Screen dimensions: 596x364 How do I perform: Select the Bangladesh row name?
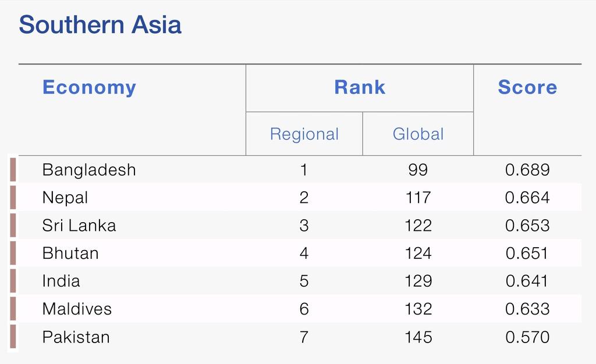pos(89,170)
